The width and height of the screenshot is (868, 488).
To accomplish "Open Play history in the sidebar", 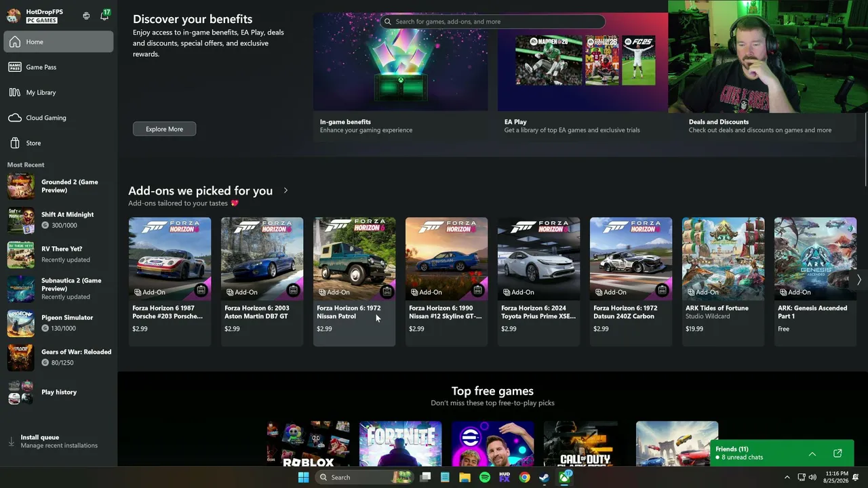I will pos(58,392).
